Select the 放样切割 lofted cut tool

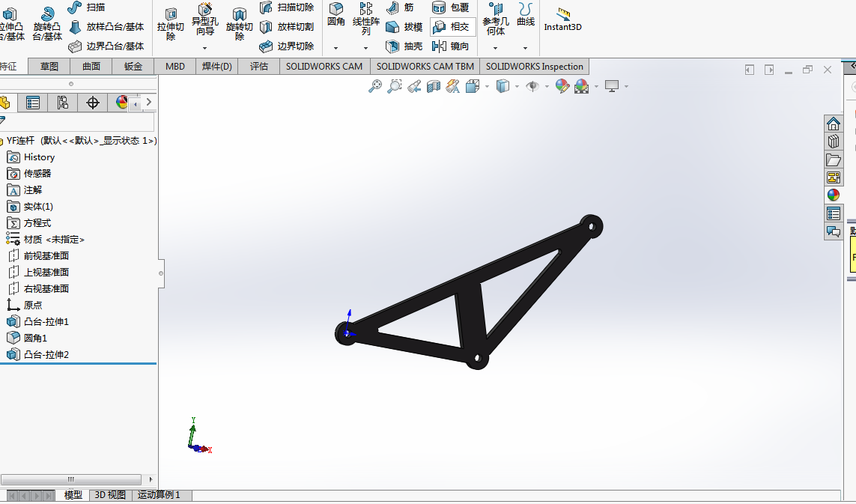[287, 27]
